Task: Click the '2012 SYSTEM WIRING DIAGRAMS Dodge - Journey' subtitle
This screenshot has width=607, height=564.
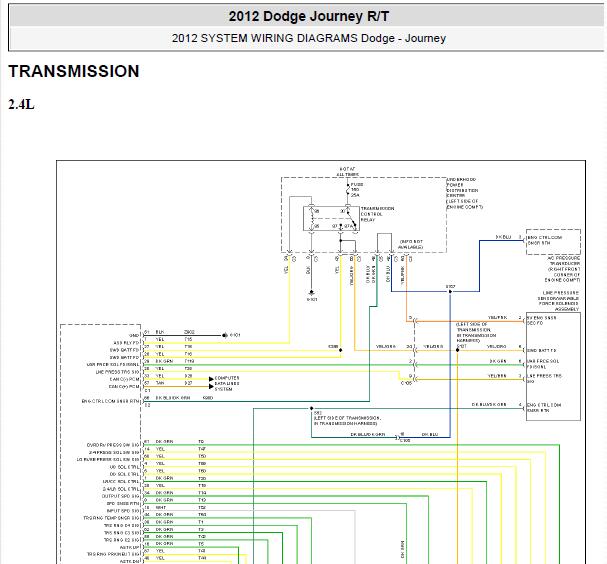Action: [x=309, y=38]
